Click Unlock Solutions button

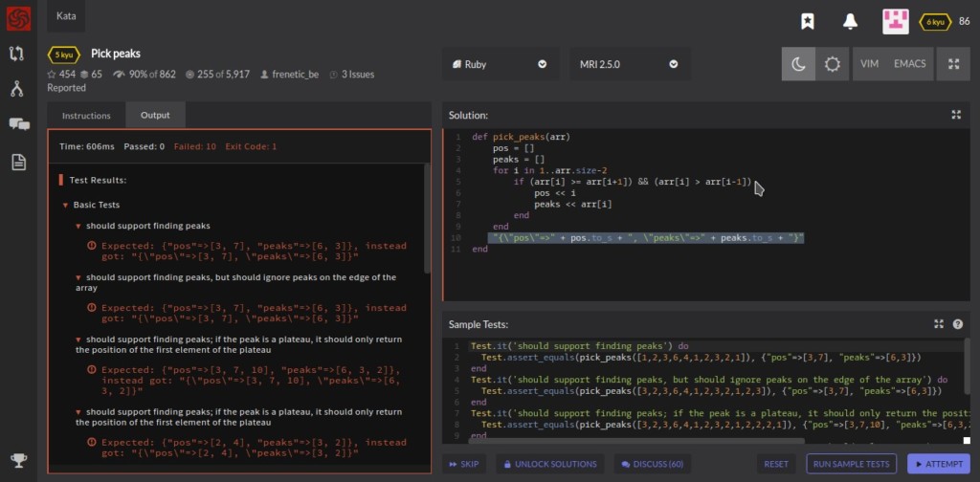coord(550,464)
